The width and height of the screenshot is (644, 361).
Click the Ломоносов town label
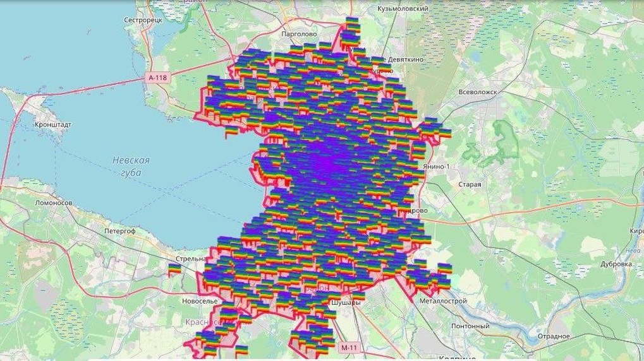54,203
